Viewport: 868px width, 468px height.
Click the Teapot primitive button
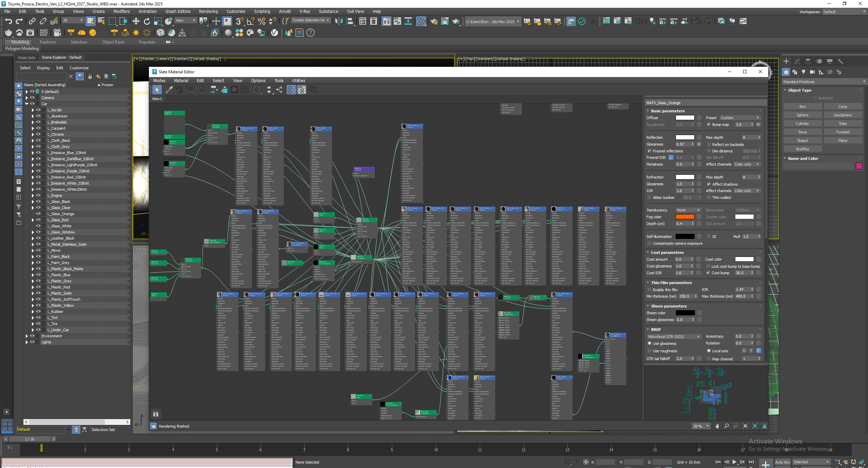pos(803,141)
